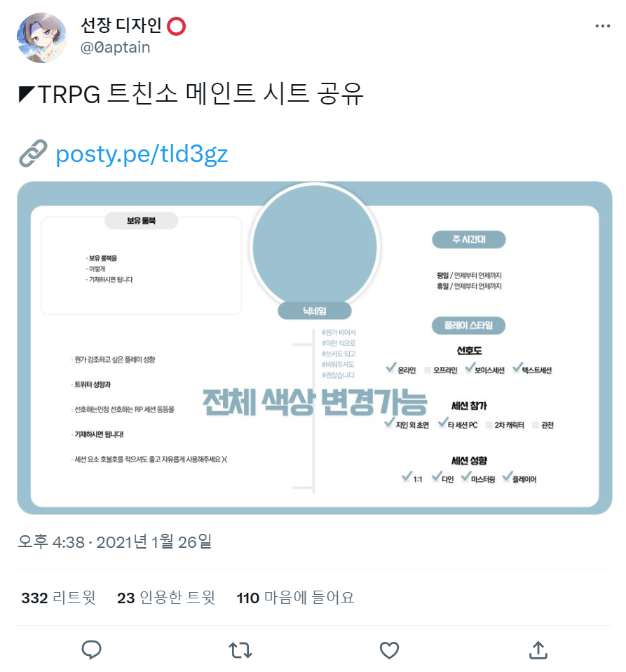Click the 오프라인 empty checkbox in the image
The image size is (626, 672).
[x=428, y=370]
